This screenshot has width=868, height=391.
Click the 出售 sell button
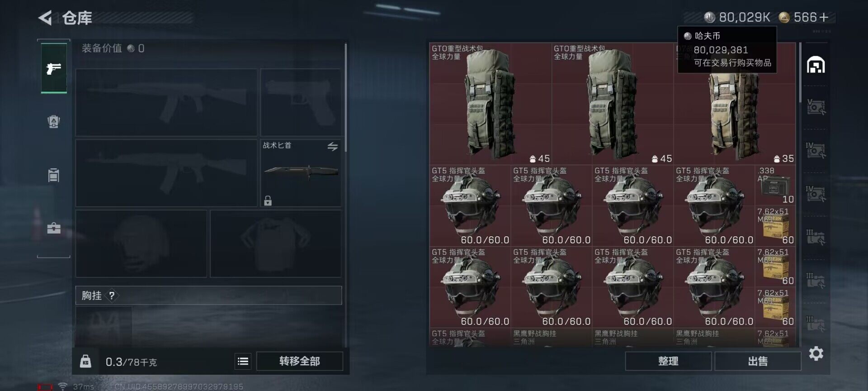click(758, 361)
